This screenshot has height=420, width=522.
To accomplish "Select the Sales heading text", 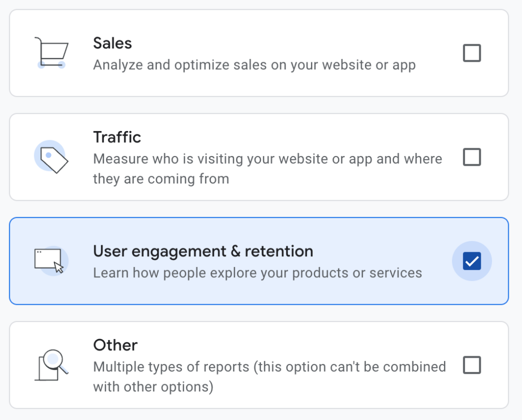I will 112,43.
